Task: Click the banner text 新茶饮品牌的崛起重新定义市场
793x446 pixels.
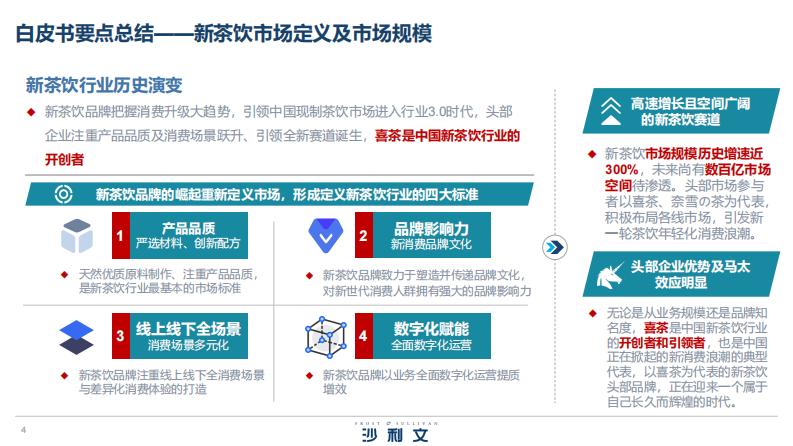Action: [188, 195]
